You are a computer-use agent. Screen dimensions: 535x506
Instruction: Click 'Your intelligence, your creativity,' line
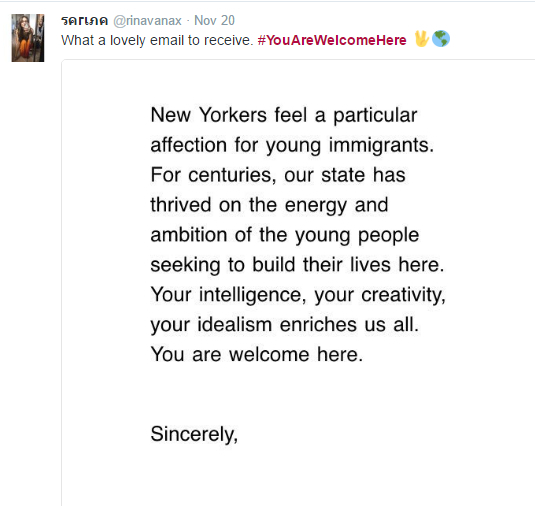coord(298,295)
